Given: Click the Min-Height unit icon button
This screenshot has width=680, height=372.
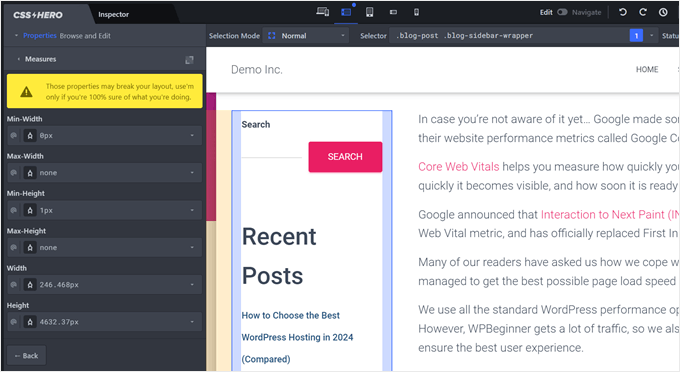Looking at the screenshot, I should click(x=30, y=210).
